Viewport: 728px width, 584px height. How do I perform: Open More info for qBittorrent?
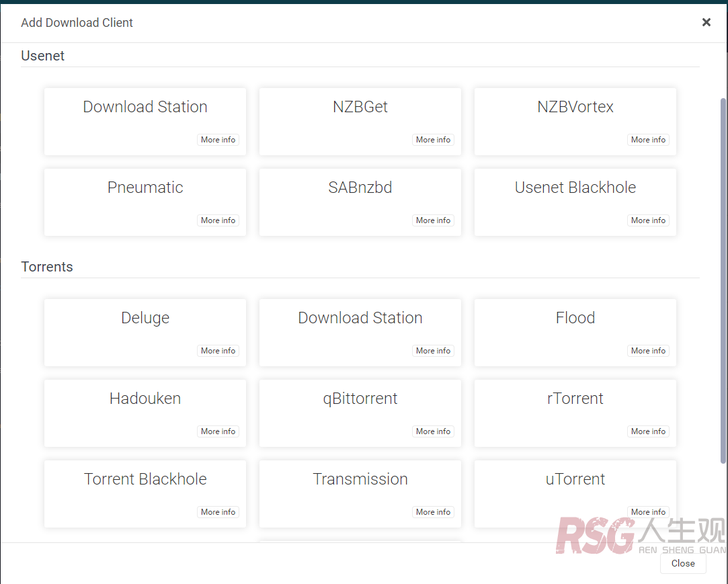coord(433,431)
